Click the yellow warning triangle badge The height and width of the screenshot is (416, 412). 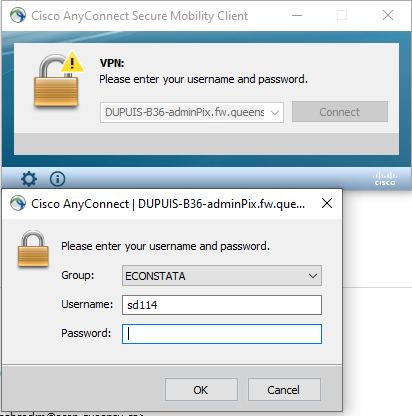(72, 61)
